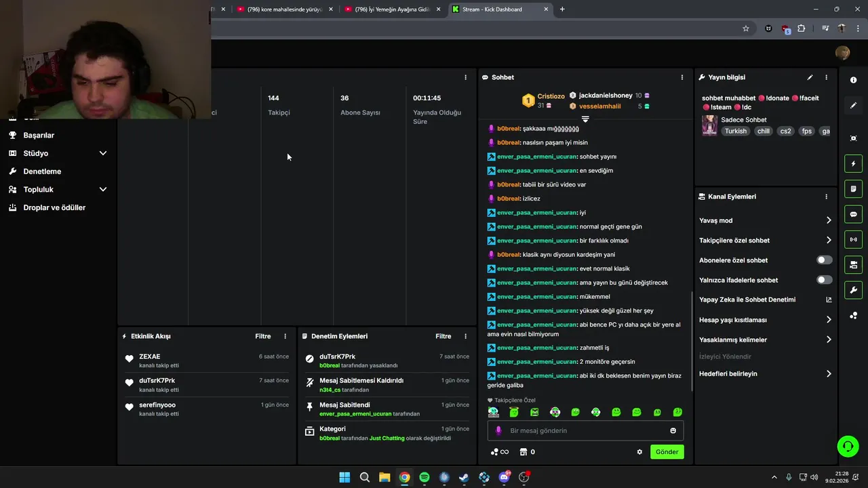Open Spotify from the taskbar
The image size is (868, 488).
[x=425, y=477]
